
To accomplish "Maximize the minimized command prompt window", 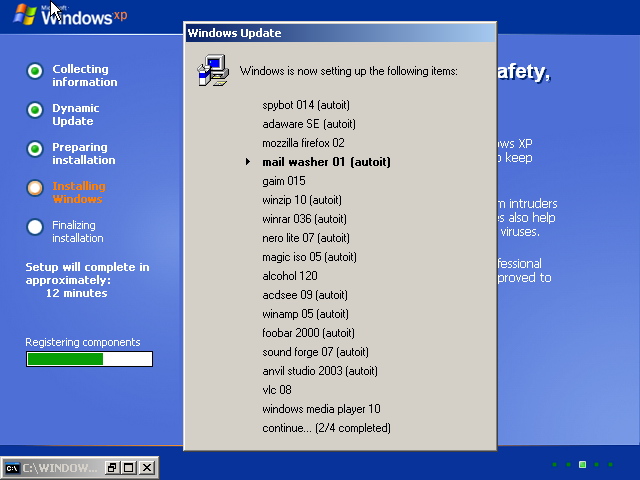I will click(x=130, y=468).
